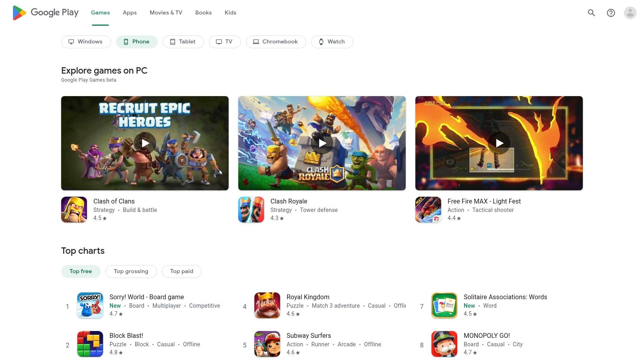The height and width of the screenshot is (362, 644).
Task: Open the Clash of Clans title link
Action: 114,201
